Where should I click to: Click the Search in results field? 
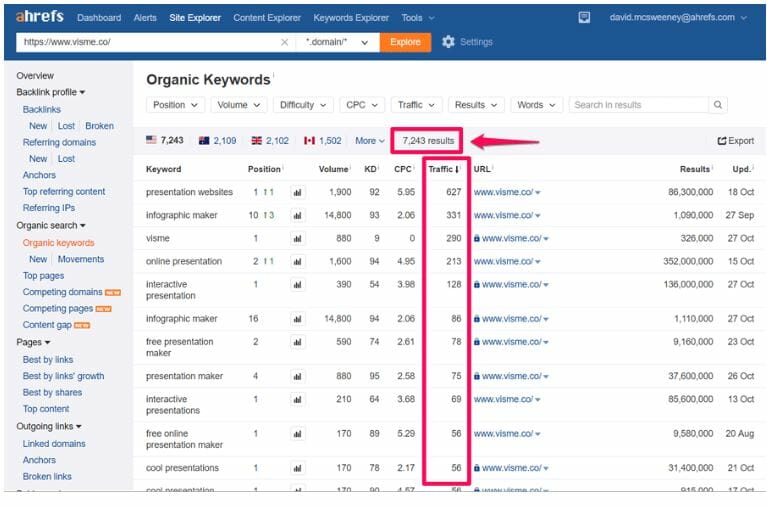(638, 105)
